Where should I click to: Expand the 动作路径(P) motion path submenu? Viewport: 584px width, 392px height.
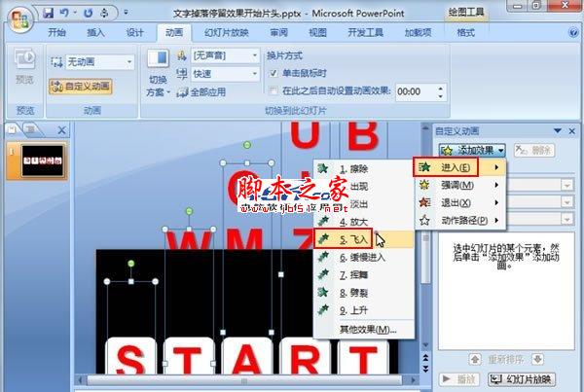pos(460,221)
